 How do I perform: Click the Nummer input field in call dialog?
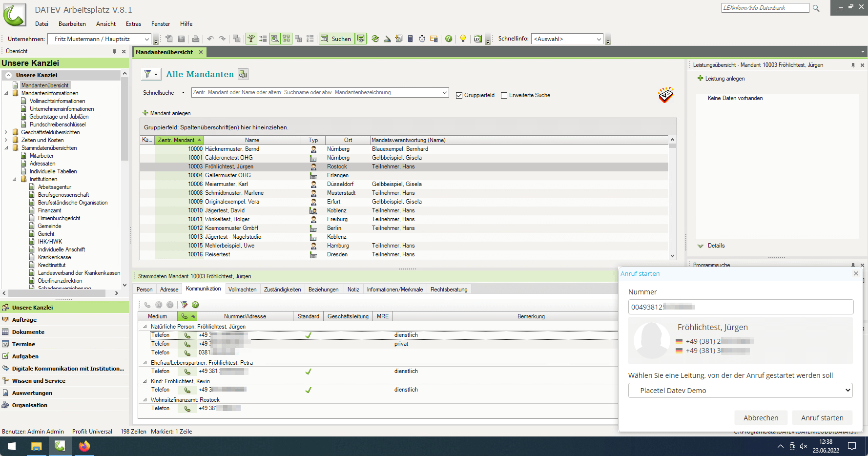pos(741,307)
